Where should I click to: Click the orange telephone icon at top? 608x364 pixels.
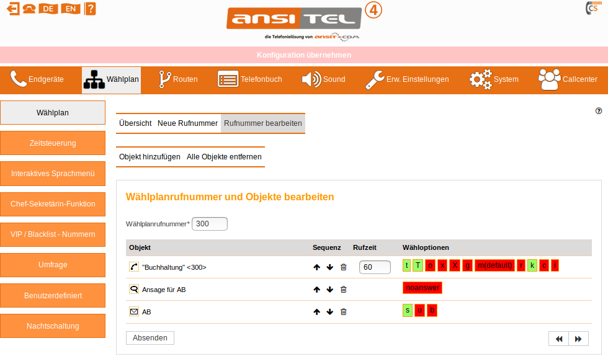pos(29,9)
